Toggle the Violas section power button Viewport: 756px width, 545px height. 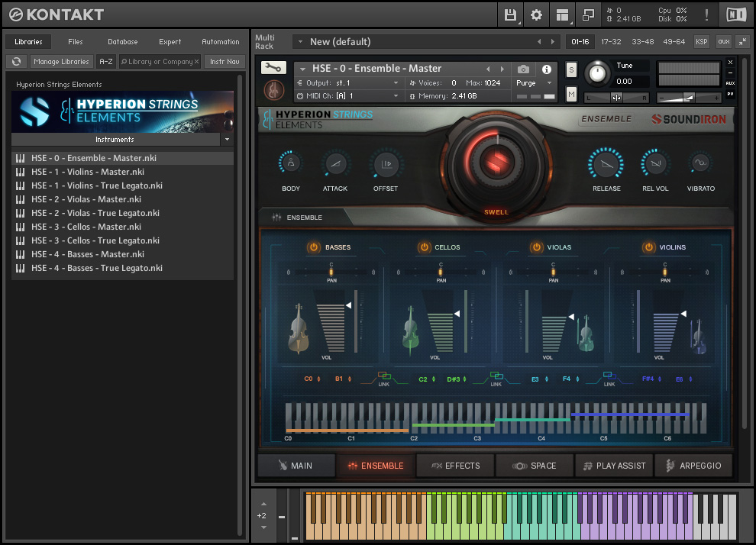pyautogui.click(x=536, y=247)
